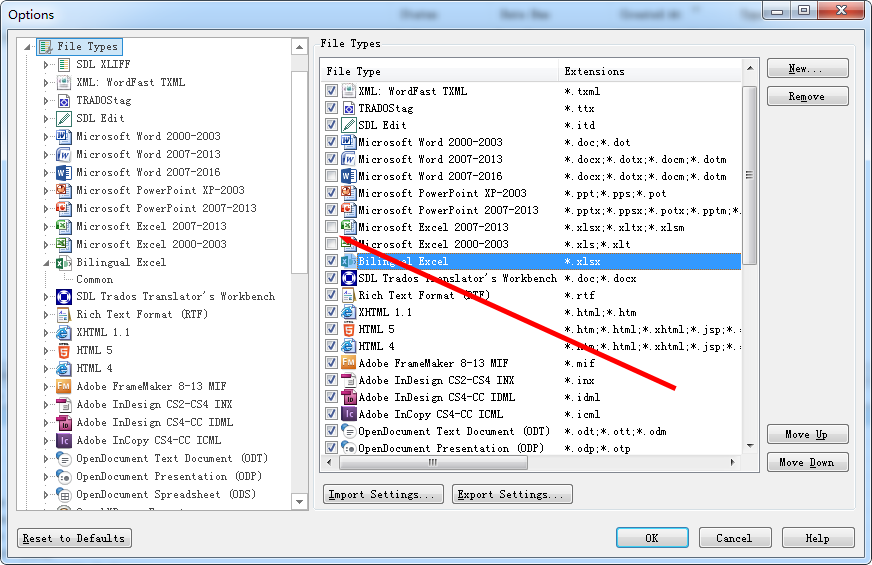Click XHTML 1.1 icon in file type list
Image resolution: width=872 pixels, height=565 pixels.
point(349,312)
